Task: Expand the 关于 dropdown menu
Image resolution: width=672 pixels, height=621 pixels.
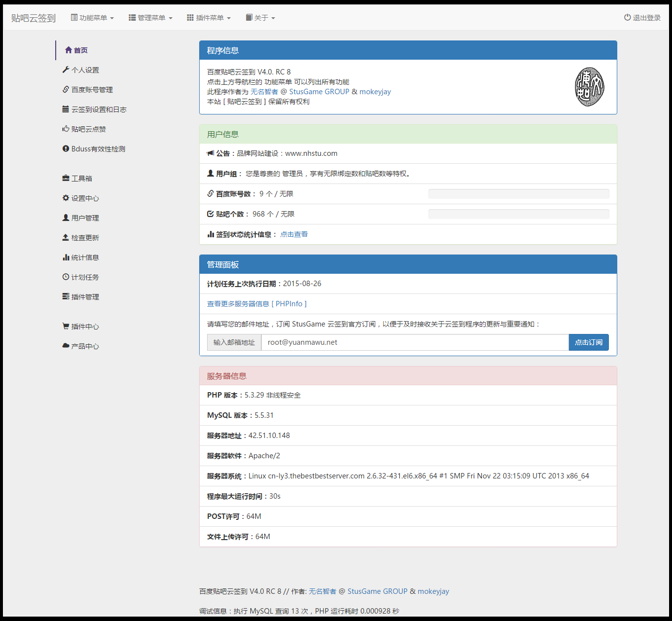Action: click(x=260, y=18)
